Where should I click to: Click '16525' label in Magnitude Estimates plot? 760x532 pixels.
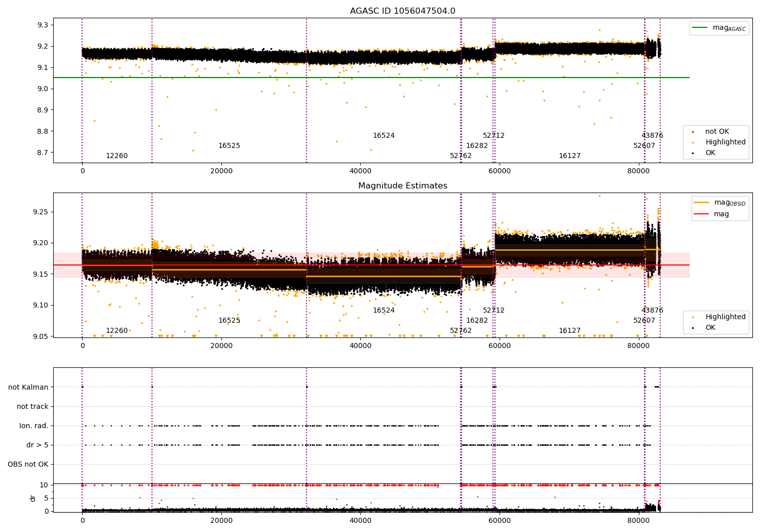[229, 321]
